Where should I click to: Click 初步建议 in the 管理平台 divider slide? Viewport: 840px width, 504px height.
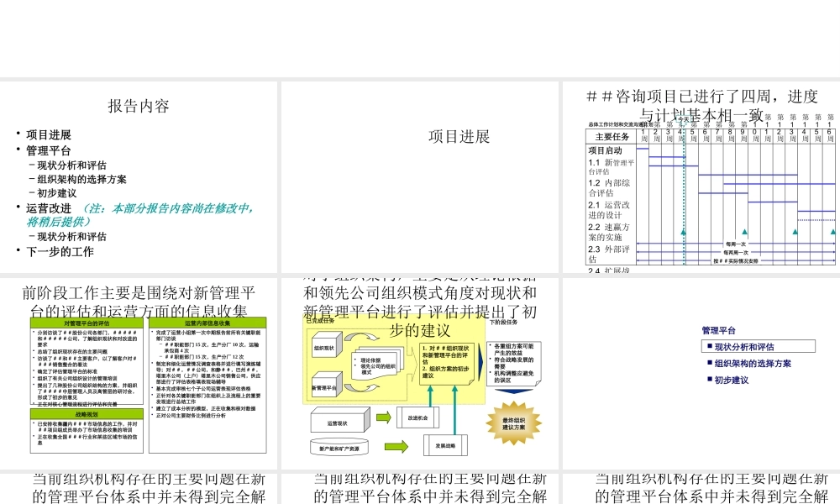[732, 380]
